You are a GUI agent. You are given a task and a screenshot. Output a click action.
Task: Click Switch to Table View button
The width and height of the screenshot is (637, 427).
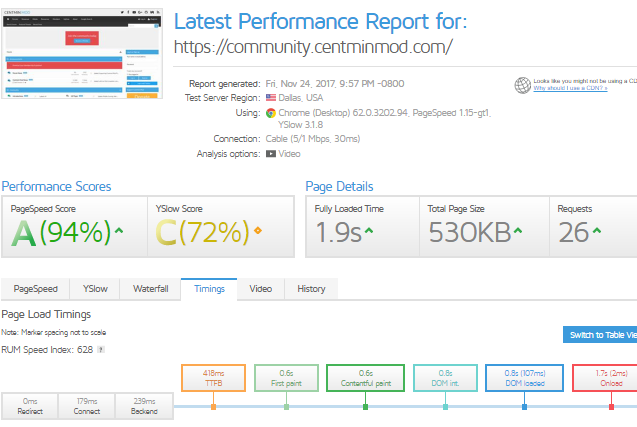tap(600, 335)
